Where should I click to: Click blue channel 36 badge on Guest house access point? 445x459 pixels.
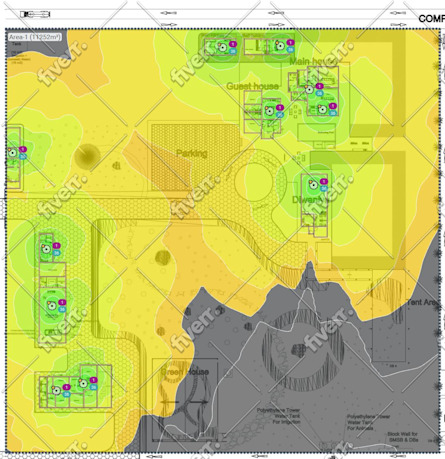[280, 115]
